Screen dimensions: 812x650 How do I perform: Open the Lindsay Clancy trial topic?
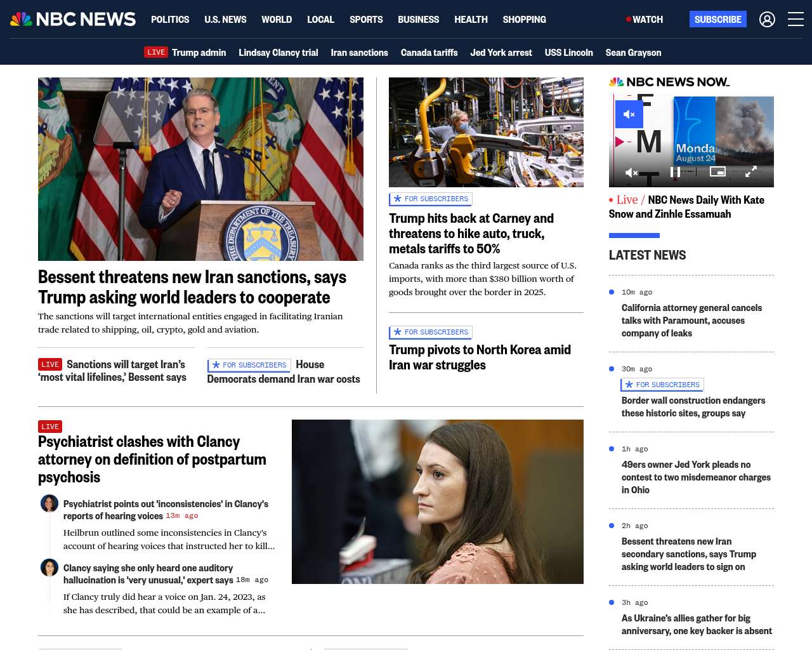[278, 53]
